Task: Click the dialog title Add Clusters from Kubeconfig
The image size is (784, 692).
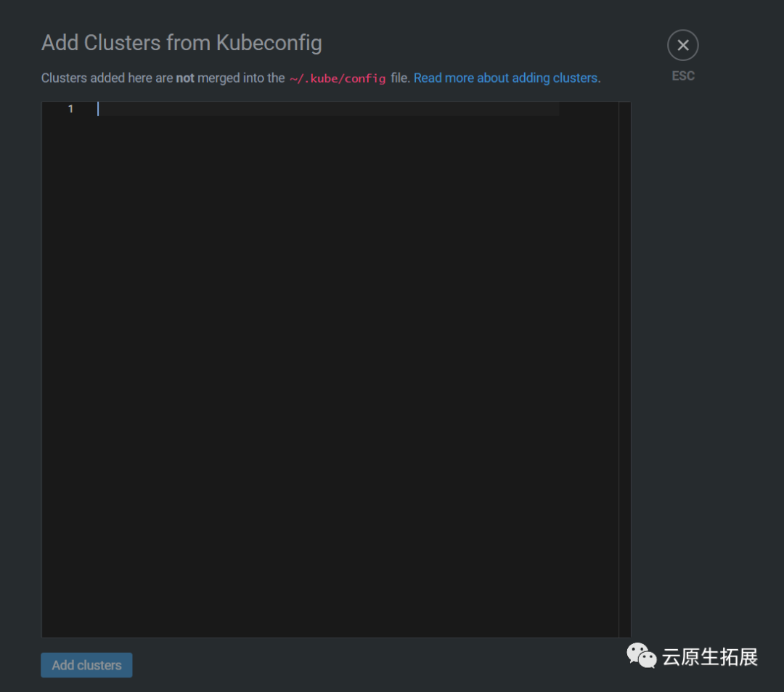Action: coord(181,43)
